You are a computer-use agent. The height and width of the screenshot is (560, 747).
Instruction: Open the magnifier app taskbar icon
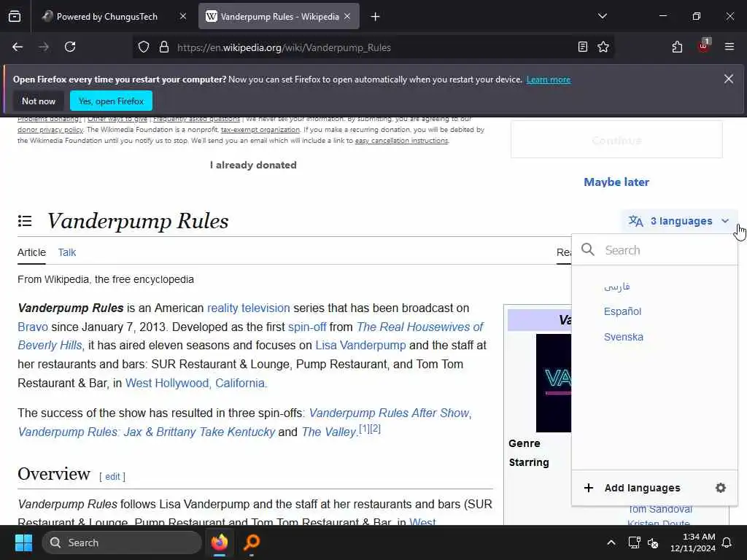252,542
